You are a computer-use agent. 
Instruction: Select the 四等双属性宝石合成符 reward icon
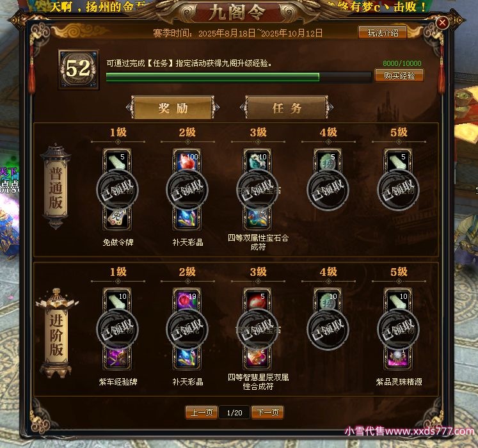[257, 218]
